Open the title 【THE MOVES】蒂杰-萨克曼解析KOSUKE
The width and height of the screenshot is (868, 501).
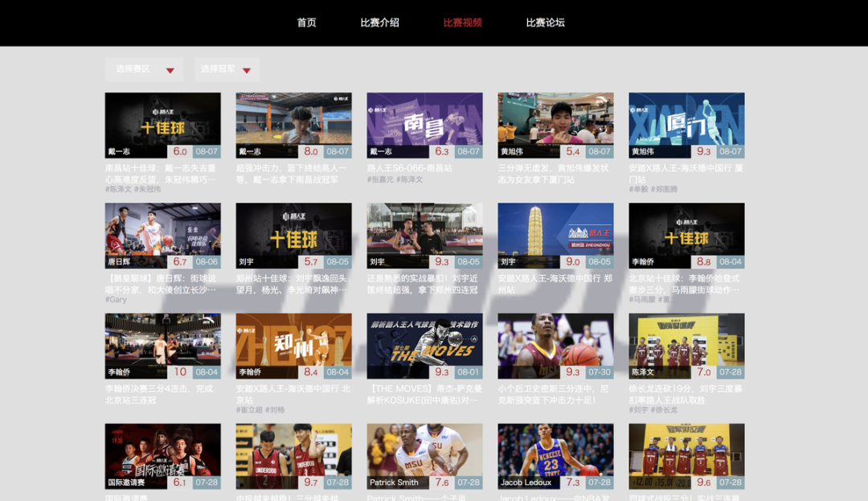[x=424, y=394]
